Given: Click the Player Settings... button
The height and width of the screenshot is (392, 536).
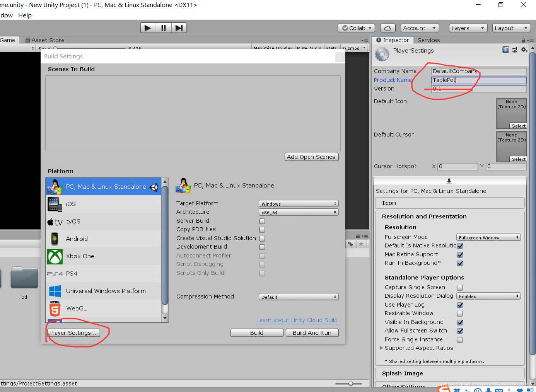Looking at the screenshot, I should [x=73, y=333].
